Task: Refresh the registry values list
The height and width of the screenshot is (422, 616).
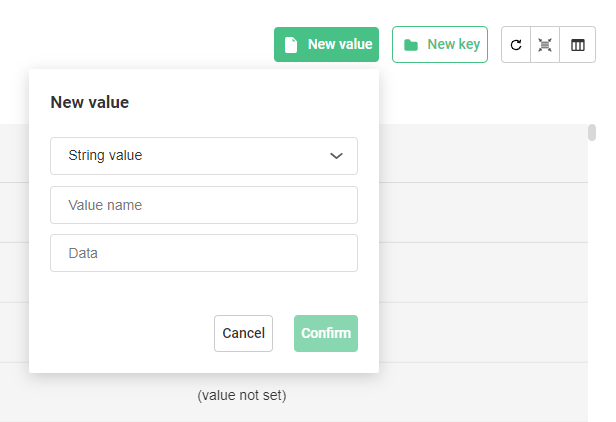Action: click(x=516, y=45)
